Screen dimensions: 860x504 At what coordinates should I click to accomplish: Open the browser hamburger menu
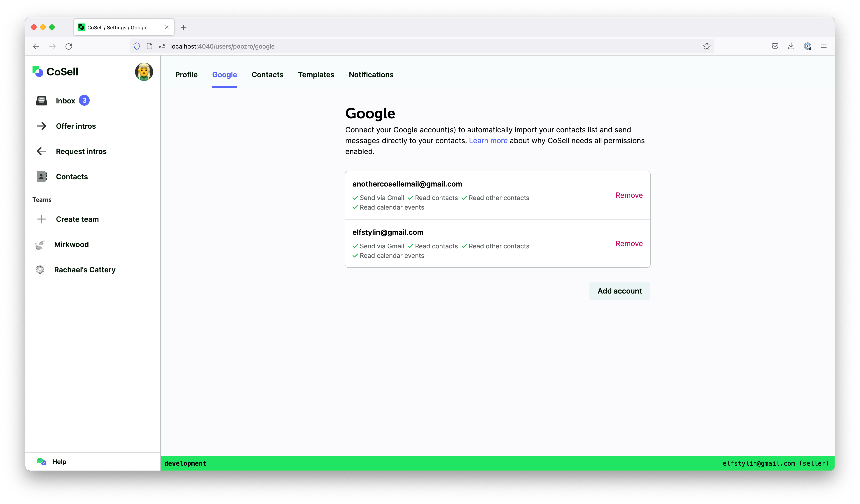coord(824,46)
